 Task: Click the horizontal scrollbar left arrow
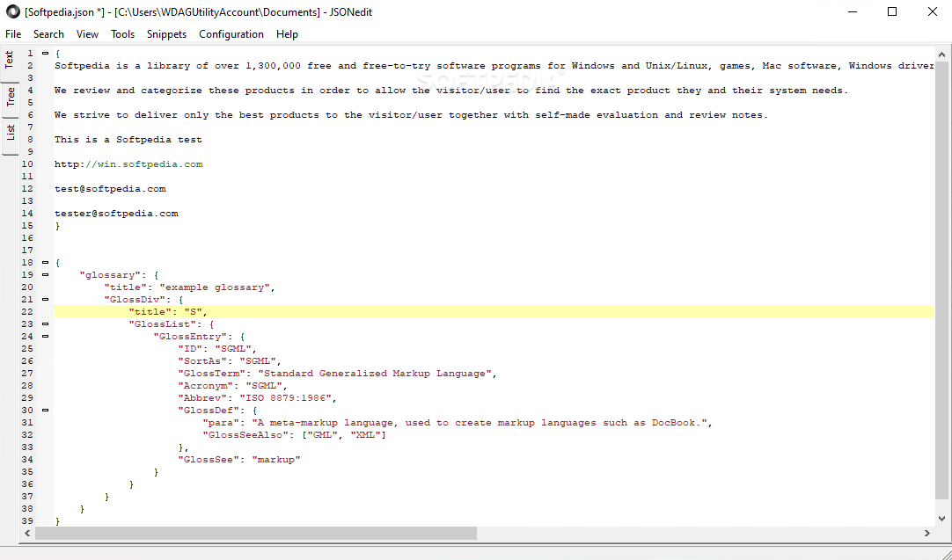coord(27,533)
